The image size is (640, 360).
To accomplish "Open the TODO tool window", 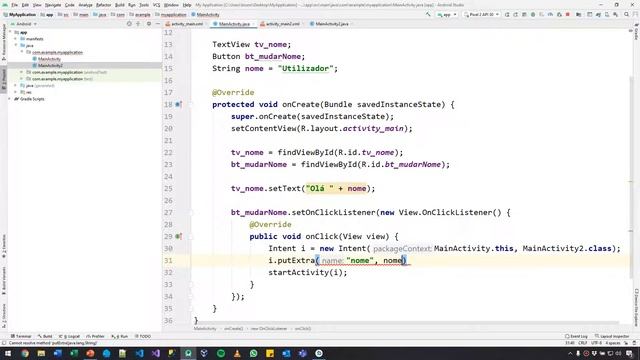I will 143,336.
